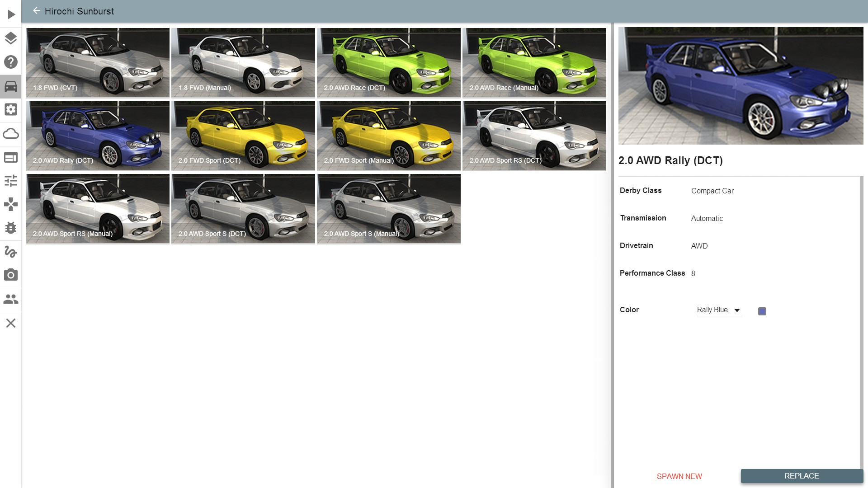
Task: Open the debug bug icon
Action: coord(11,228)
